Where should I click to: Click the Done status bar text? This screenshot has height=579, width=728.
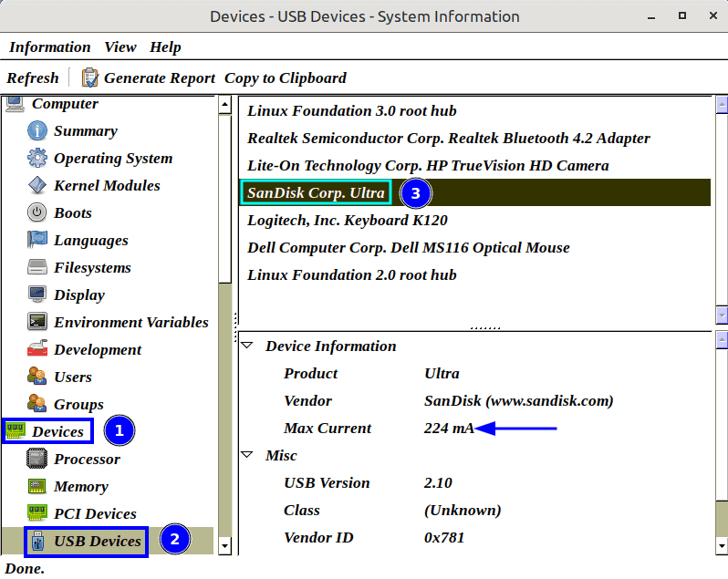coord(25,568)
